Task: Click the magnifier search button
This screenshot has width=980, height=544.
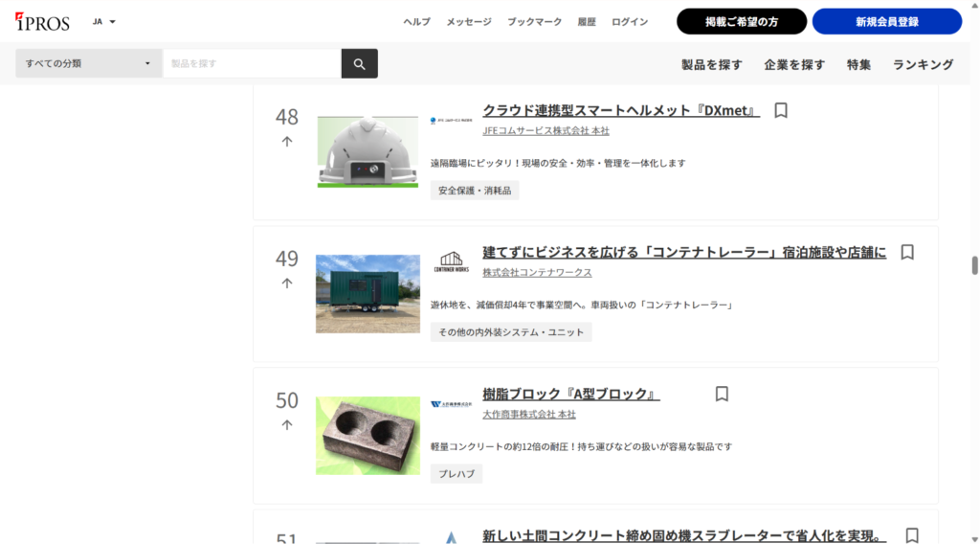Action: coord(360,63)
